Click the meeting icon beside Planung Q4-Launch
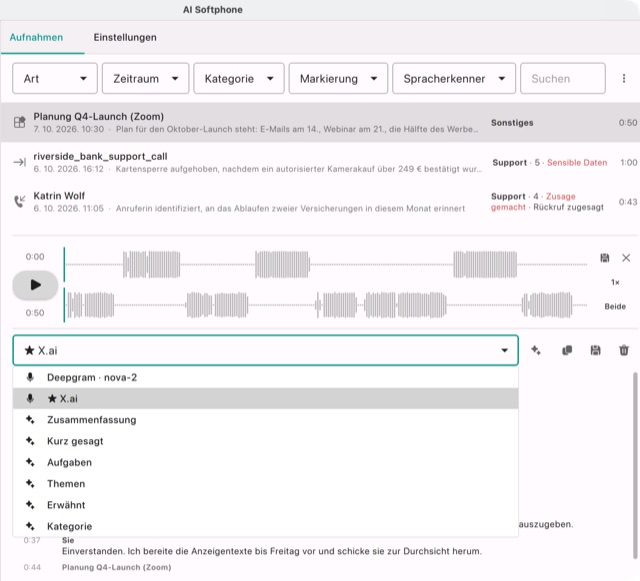 (20, 122)
